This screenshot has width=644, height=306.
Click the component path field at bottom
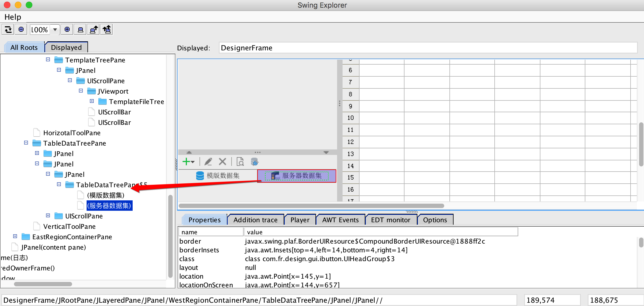click(259, 300)
